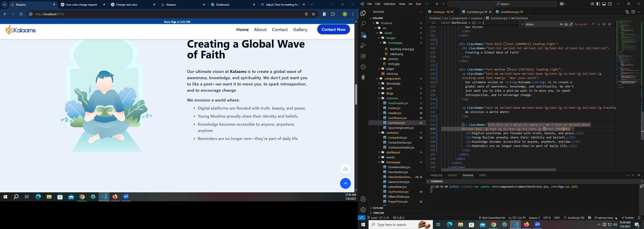Click VS Code notifications bell in status bar
Image resolution: width=644 pixels, height=229 pixels.
coord(639,218)
